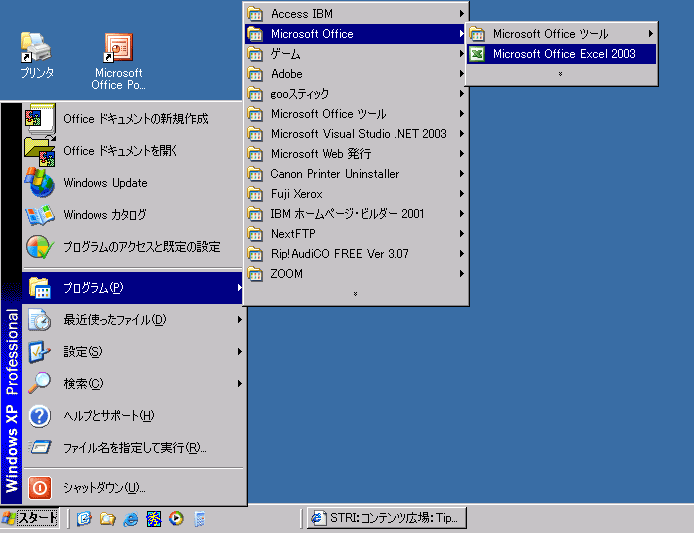Launch Microsoft Office Excel 2003
694x533 pixels.
click(x=561, y=54)
